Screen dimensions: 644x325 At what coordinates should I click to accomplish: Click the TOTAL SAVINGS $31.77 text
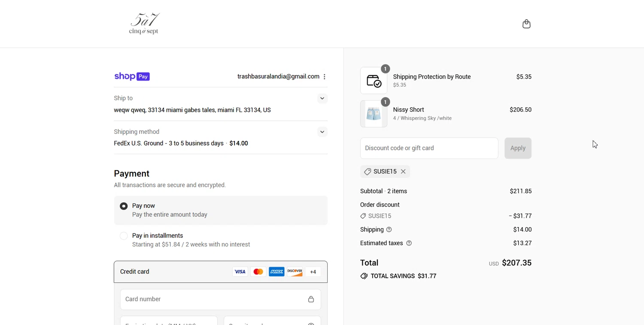point(404,276)
